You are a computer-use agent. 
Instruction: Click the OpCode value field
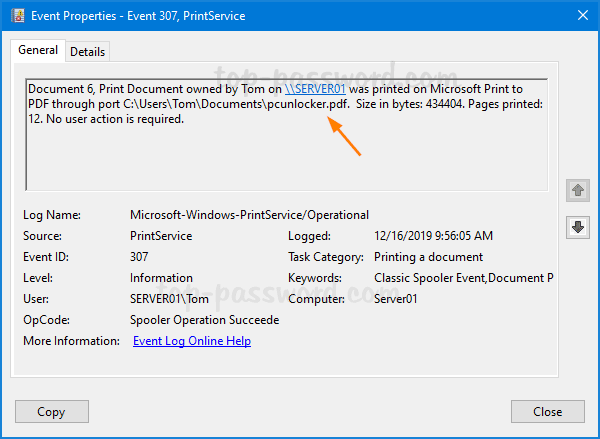click(x=204, y=320)
